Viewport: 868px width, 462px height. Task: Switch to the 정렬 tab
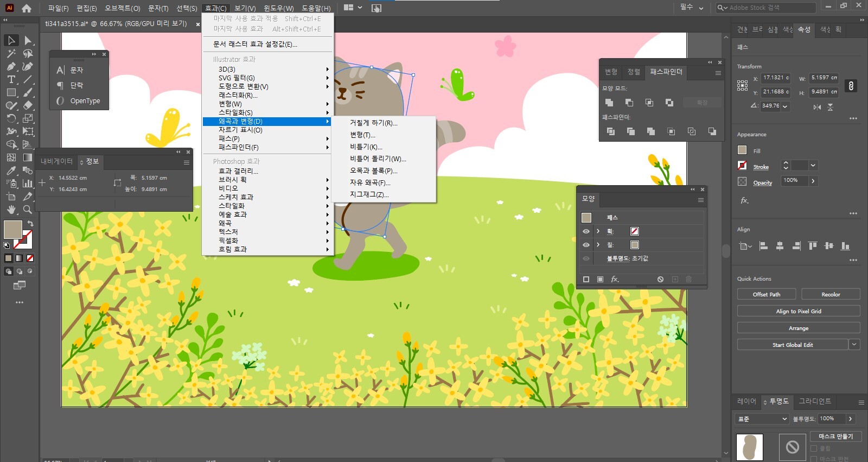click(x=634, y=72)
